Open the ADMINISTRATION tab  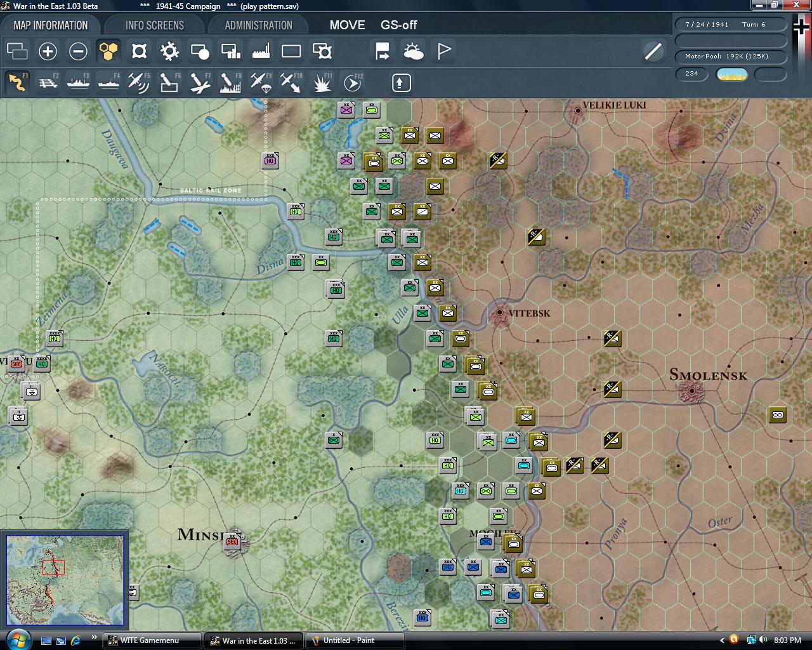[258, 25]
